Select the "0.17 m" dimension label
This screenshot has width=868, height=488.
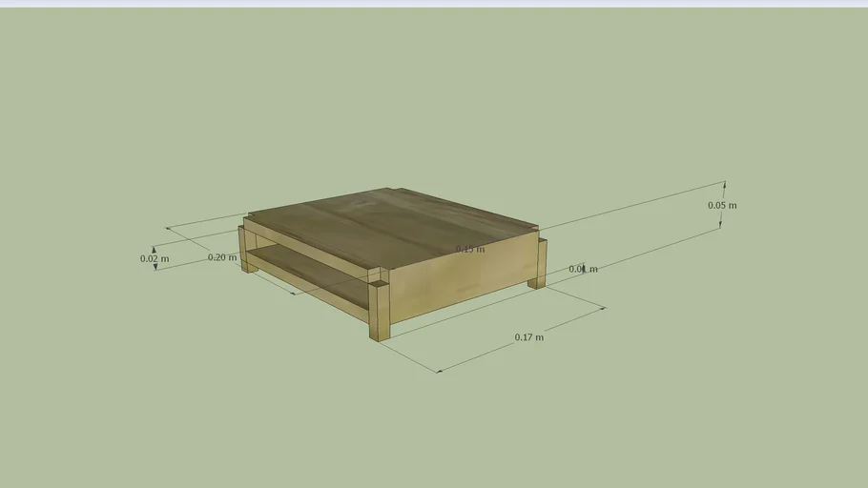pos(529,337)
